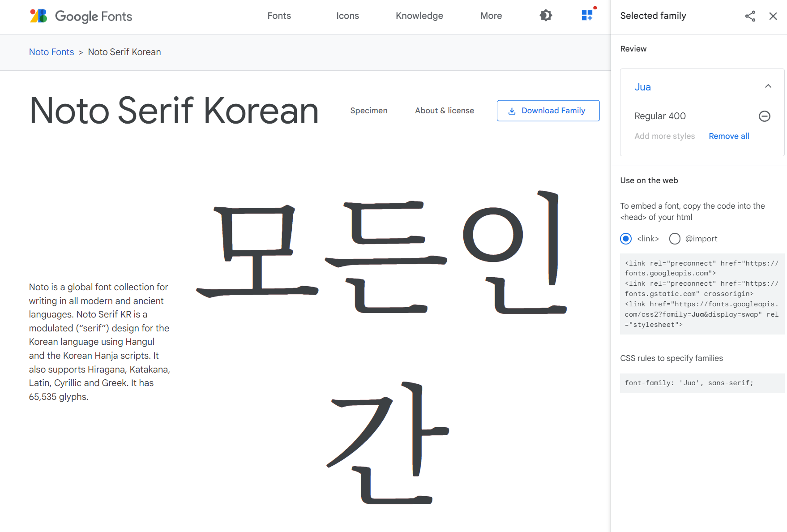
Task: Click the Korean specimen glyphs 모든인
Action: (382, 252)
